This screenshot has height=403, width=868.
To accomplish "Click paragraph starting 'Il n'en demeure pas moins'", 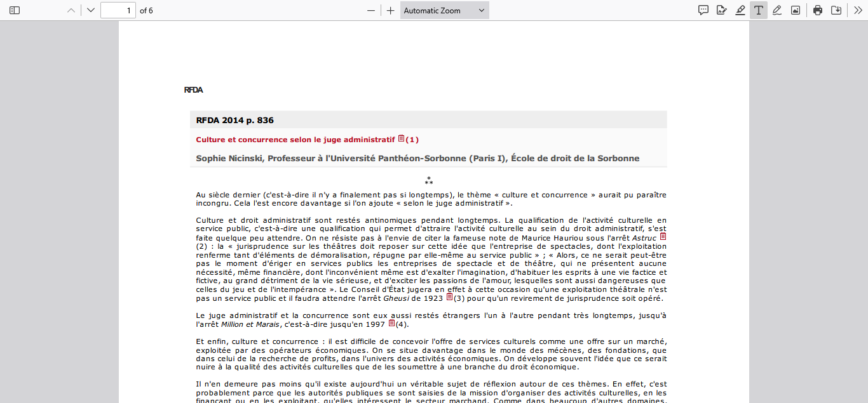I will coord(431,392).
